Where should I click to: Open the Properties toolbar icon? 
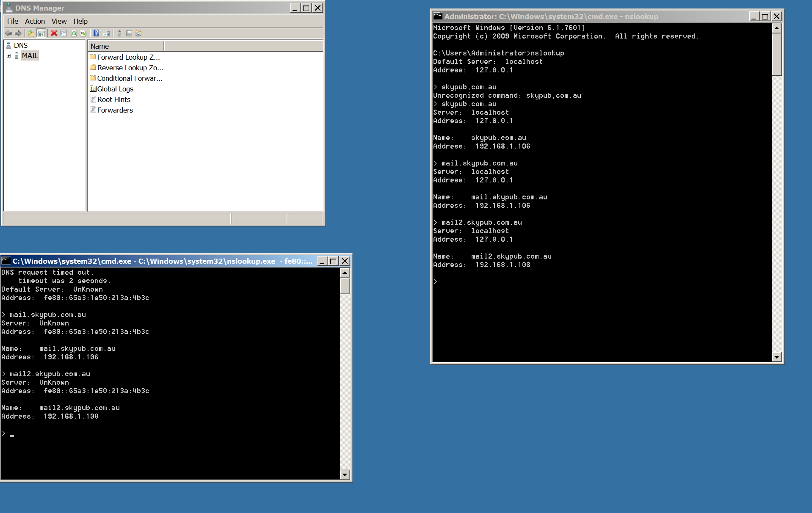pos(64,33)
